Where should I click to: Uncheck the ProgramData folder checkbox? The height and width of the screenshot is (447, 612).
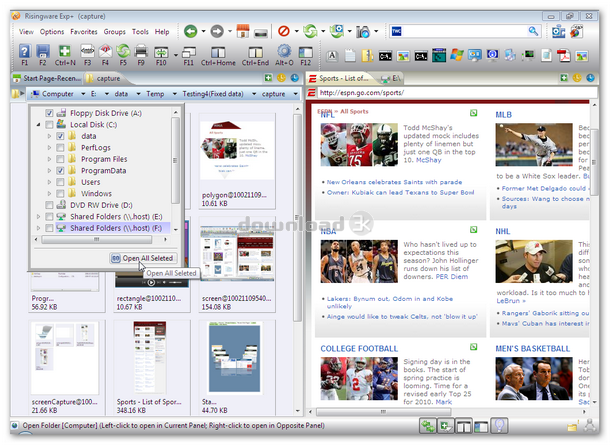pos(59,170)
